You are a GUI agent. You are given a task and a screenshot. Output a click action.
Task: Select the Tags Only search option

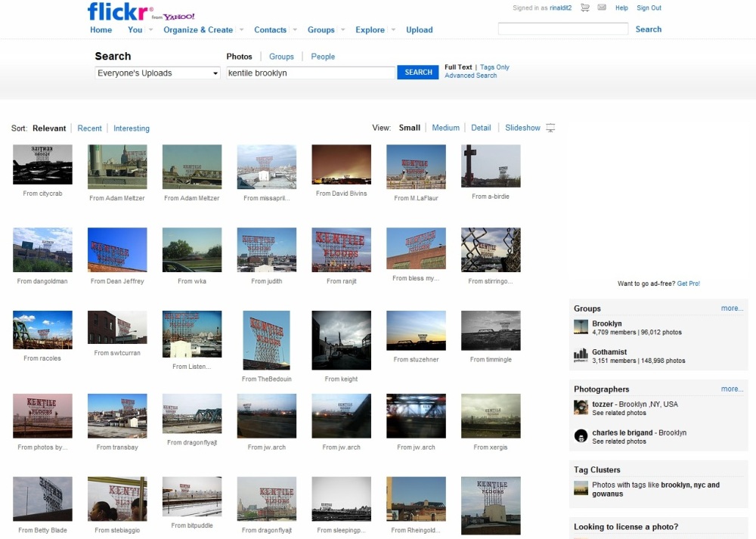point(494,67)
